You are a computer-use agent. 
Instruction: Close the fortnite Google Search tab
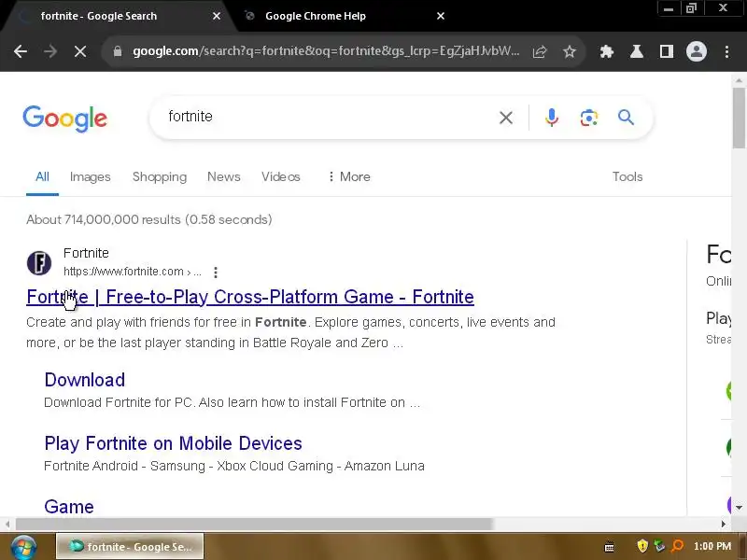coord(217,16)
